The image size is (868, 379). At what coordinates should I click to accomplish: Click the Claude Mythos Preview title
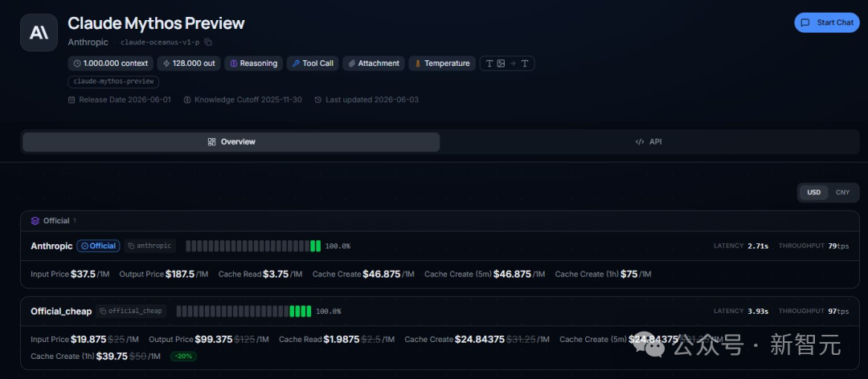tap(156, 23)
